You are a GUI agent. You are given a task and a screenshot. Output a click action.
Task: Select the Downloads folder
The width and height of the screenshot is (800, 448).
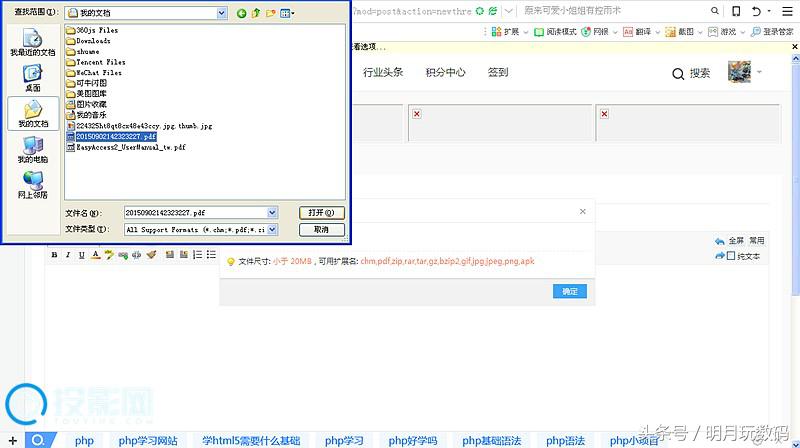(x=88, y=41)
